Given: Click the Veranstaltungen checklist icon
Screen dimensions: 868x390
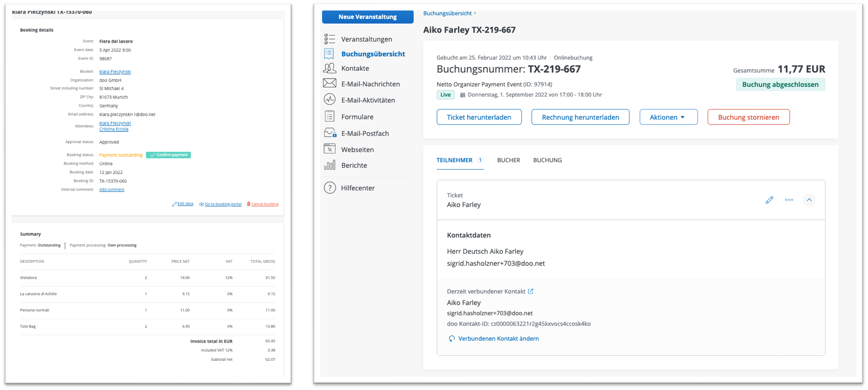Looking at the screenshot, I should click(x=329, y=39).
